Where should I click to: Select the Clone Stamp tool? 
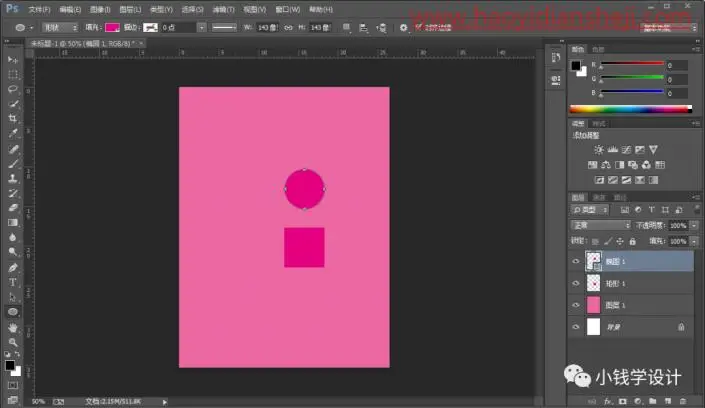[x=13, y=178]
